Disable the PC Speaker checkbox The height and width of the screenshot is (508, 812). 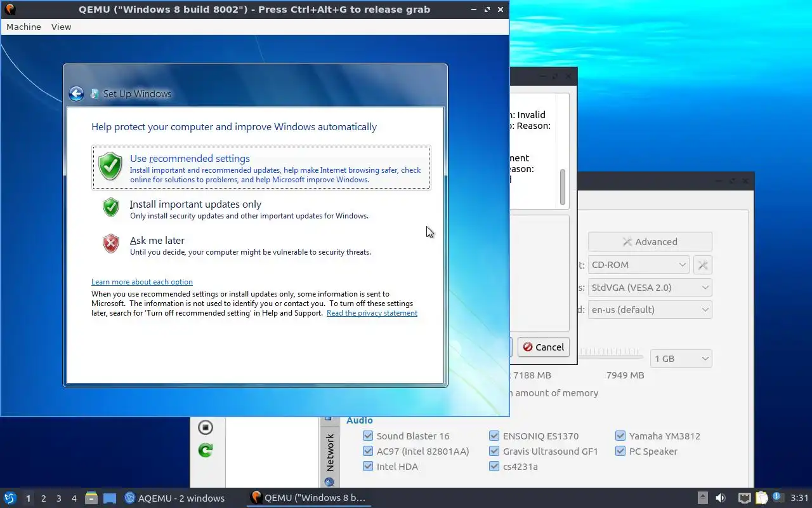620,451
